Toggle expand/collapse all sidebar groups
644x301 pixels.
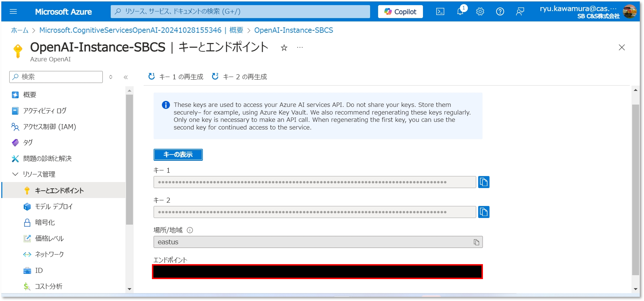click(x=111, y=77)
